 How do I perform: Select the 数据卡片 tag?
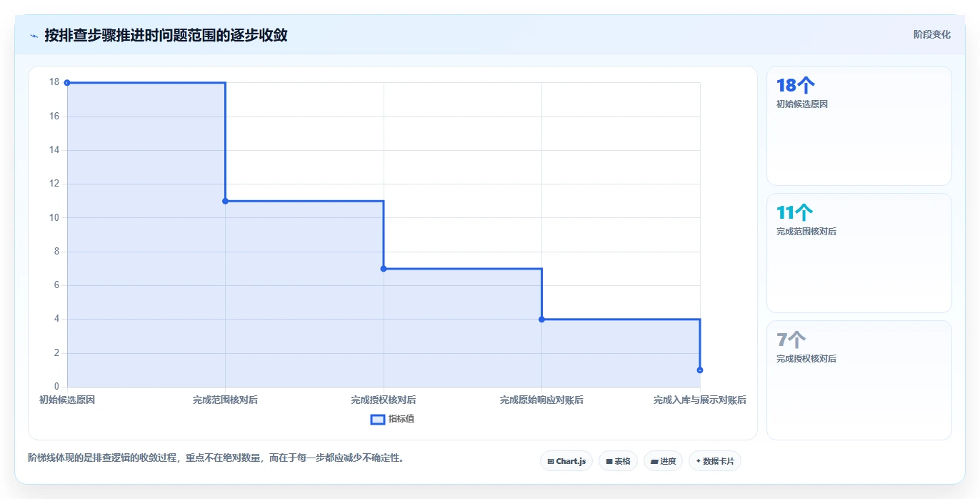click(714, 461)
